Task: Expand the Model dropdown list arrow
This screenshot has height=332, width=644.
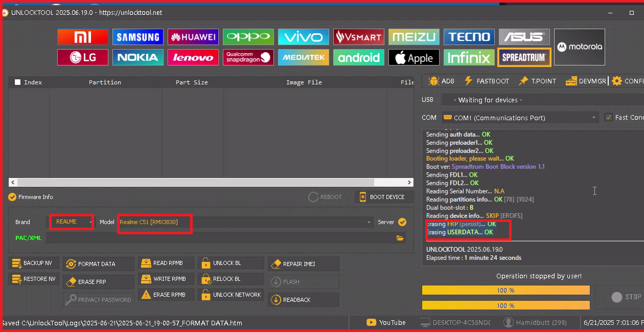Action: (x=369, y=222)
